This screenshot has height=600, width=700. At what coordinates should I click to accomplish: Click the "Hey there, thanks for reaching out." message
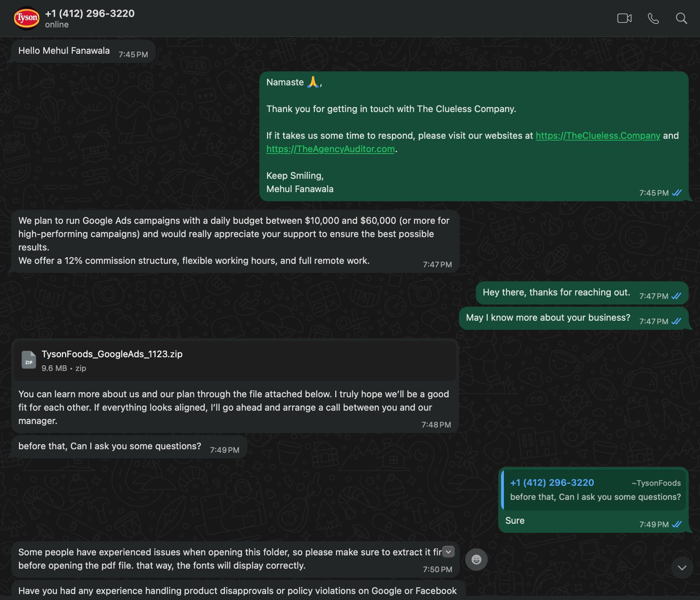pos(556,293)
